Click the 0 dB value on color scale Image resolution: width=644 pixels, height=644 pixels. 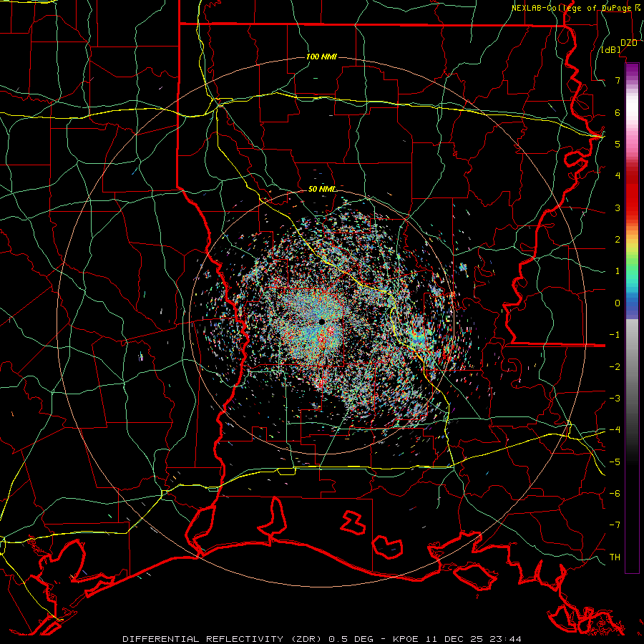pos(618,303)
